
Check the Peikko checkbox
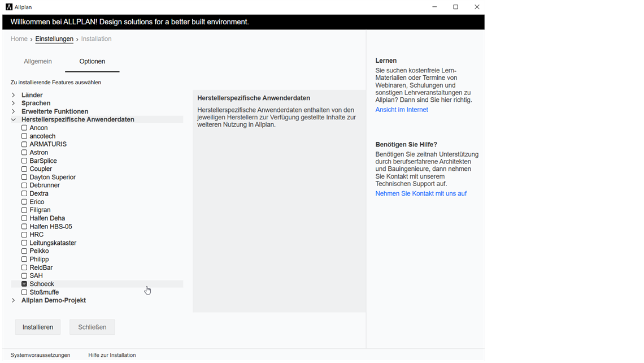pos(24,251)
